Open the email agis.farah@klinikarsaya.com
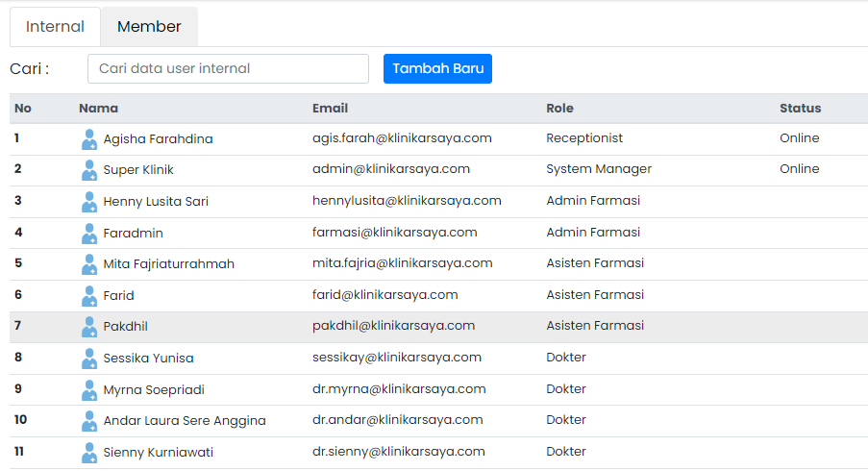 [402, 138]
